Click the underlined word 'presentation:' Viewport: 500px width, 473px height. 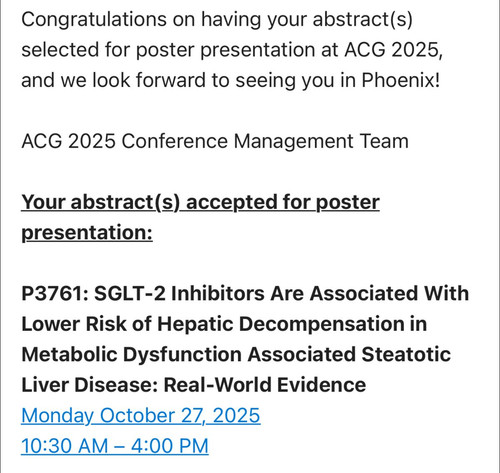87,233
